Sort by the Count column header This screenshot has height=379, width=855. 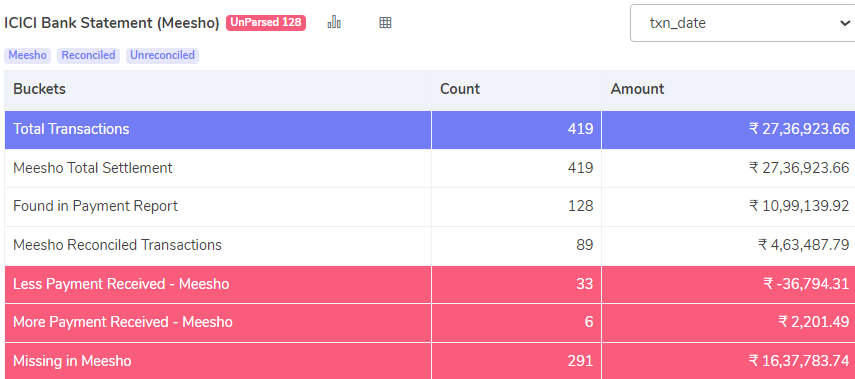click(x=460, y=89)
